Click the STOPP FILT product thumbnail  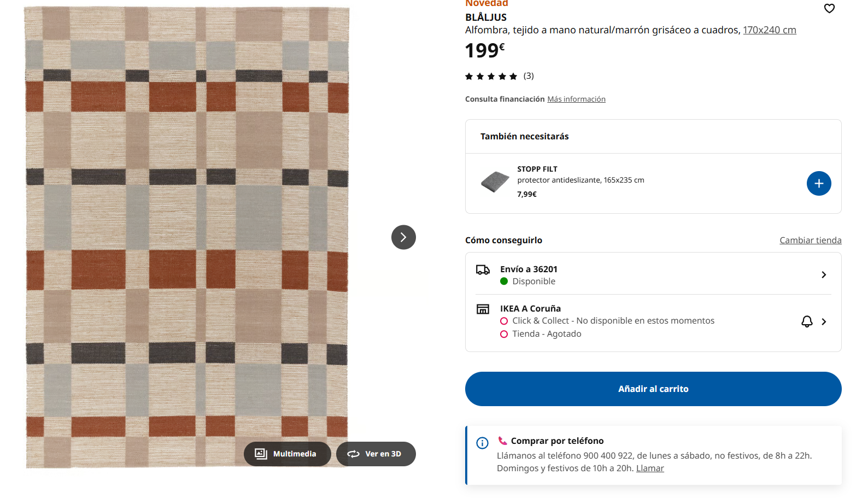click(495, 181)
